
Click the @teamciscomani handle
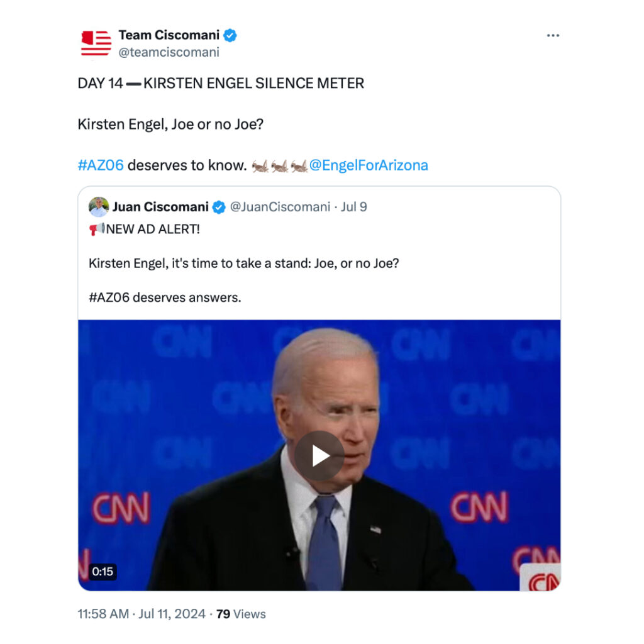(x=169, y=53)
